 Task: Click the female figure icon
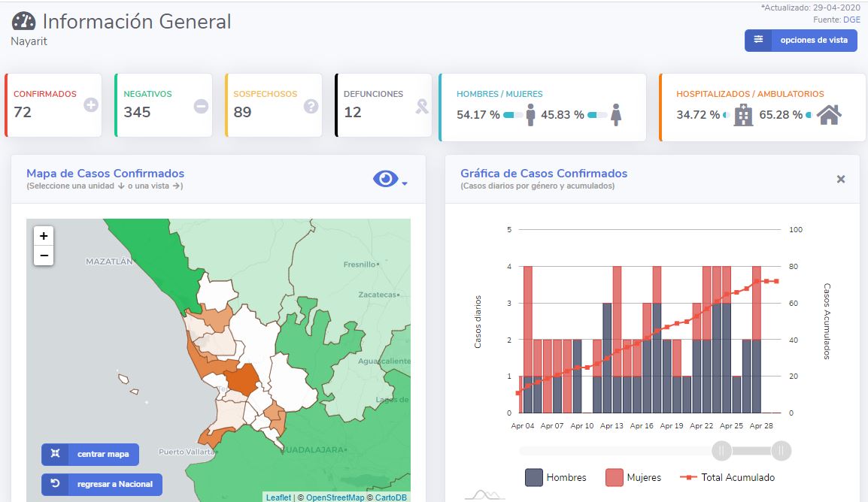click(x=616, y=115)
